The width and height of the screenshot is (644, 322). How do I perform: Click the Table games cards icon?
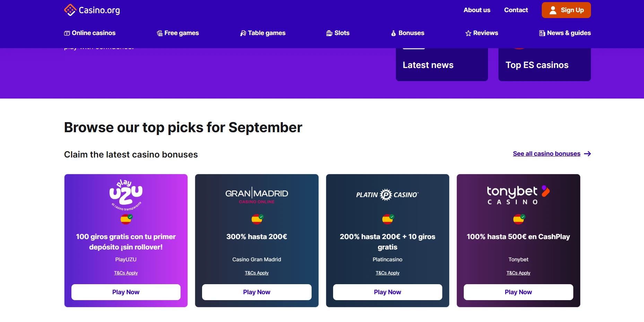243,33
